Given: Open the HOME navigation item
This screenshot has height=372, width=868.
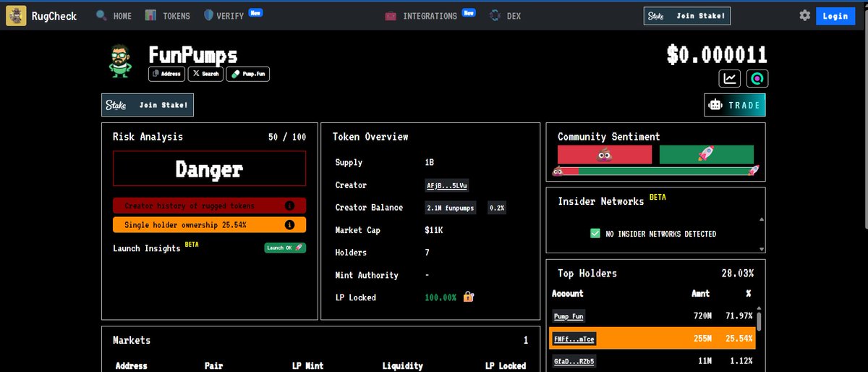Looking at the screenshot, I should point(114,15).
